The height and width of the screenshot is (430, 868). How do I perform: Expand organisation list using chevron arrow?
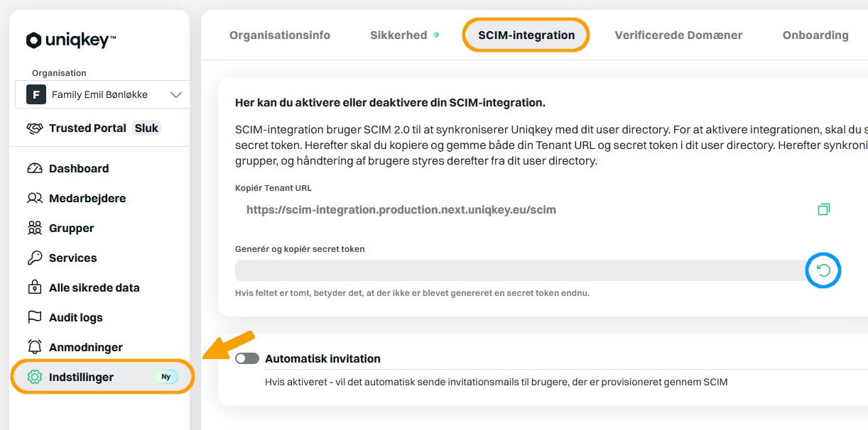pos(176,94)
